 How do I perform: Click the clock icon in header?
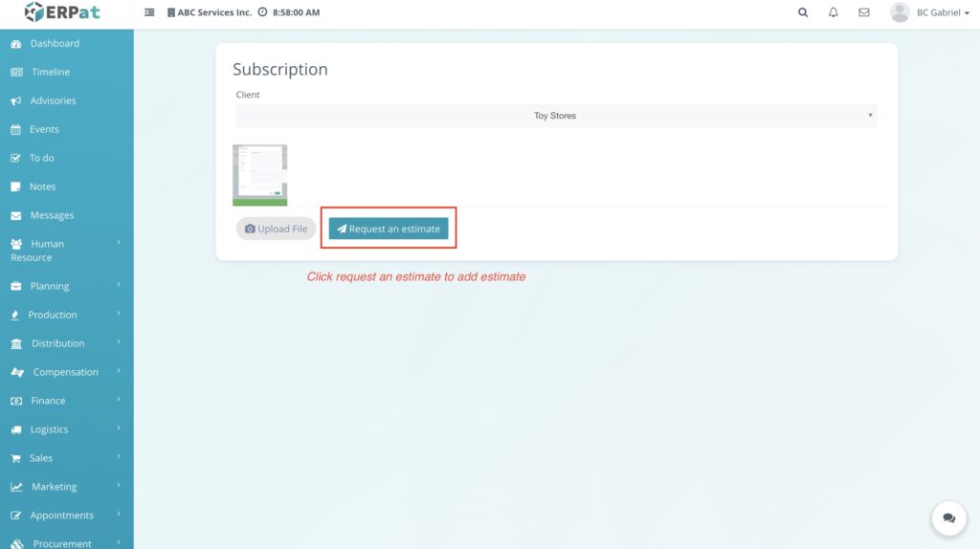tap(262, 12)
